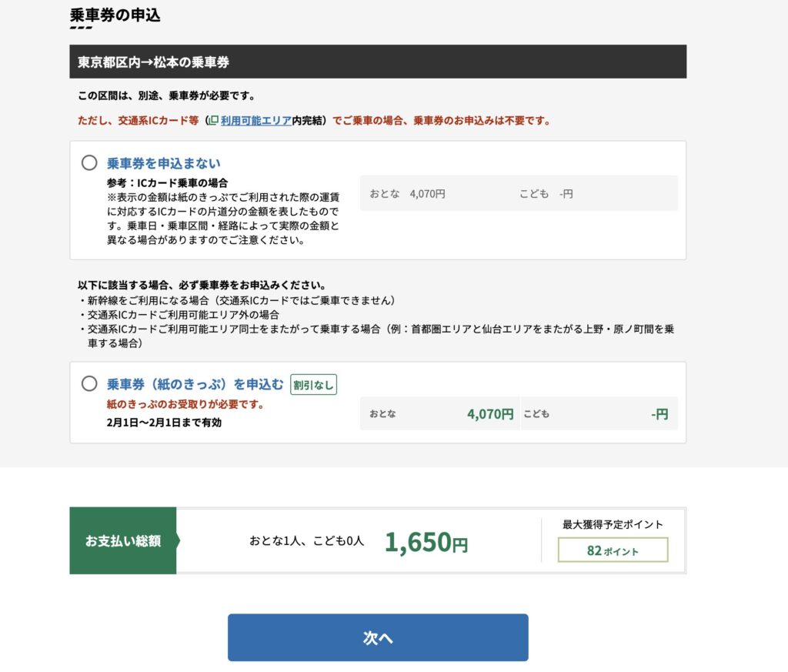Viewport: 788px width, 672px height.
Task: Click the 1,650円 total amount
Action: pyautogui.click(x=426, y=543)
